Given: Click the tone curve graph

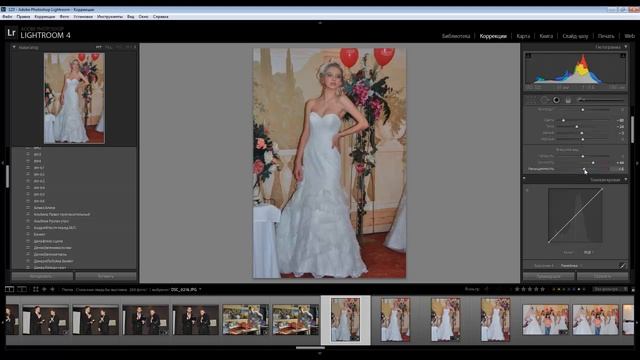Looking at the screenshot, I should pyautogui.click(x=576, y=216).
